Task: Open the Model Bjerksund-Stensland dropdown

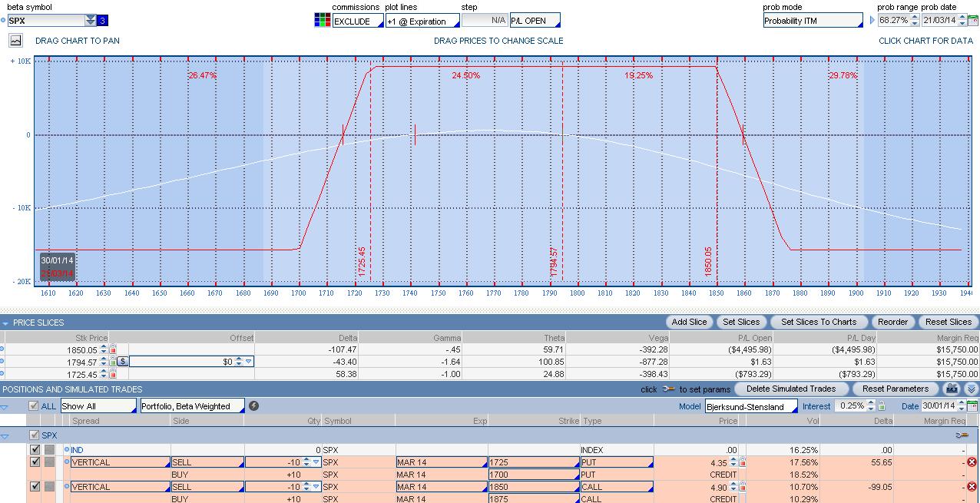Action: [751, 406]
